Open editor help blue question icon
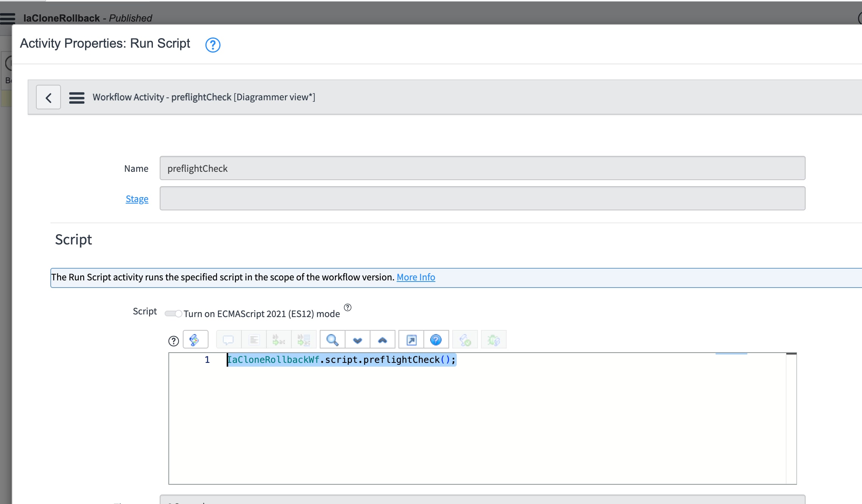862x504 pixels. point(436,340)
